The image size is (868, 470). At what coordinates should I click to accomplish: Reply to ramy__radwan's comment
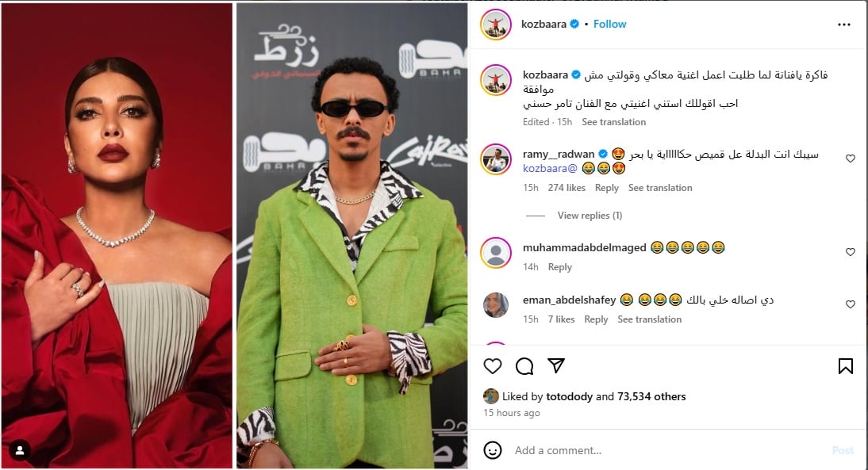coord(607,188)
